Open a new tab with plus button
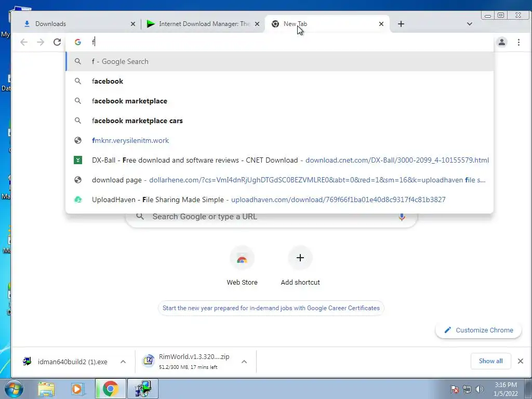 point(401,24)
